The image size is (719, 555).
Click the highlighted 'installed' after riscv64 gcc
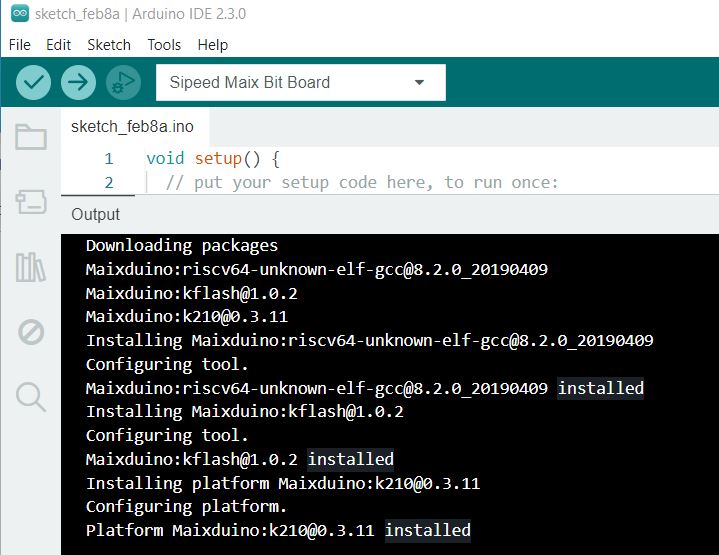tap(601, 388)
